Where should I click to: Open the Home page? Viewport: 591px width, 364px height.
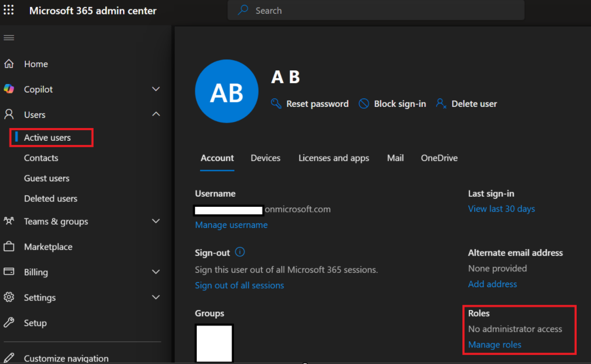click(36, 64)
